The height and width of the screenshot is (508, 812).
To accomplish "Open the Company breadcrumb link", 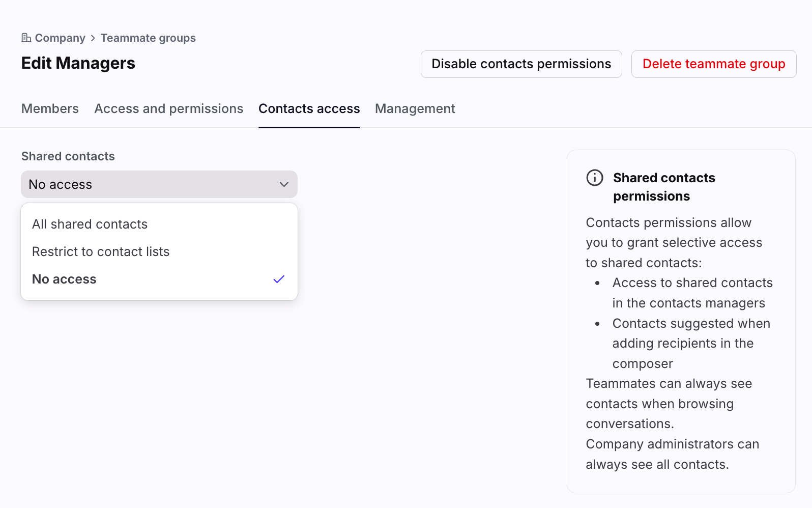I will (x=60, y=38).
